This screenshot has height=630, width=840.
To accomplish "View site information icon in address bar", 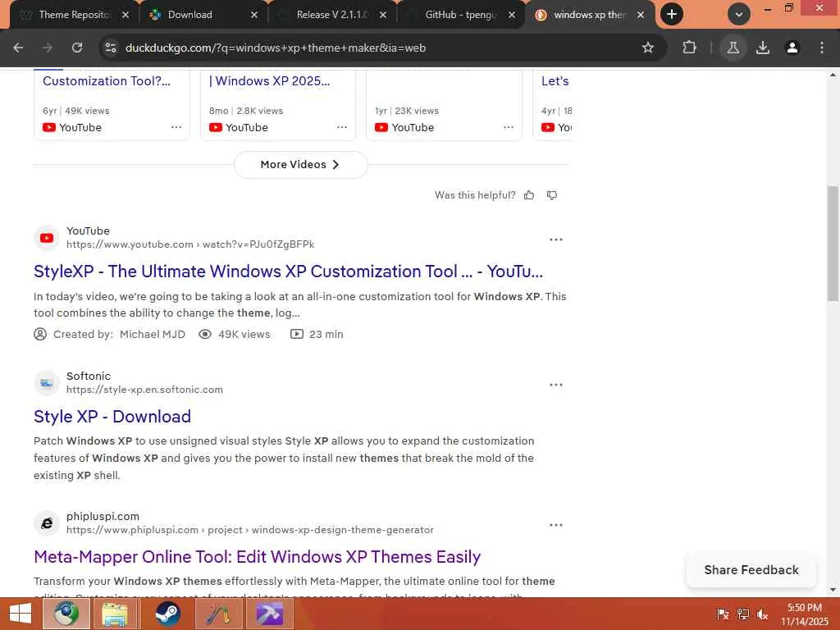I will (111, 48).
